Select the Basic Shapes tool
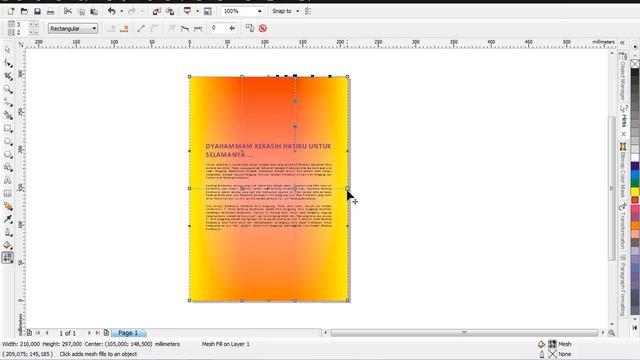Viewport: 640px width, 360px height. pos(8,167)
